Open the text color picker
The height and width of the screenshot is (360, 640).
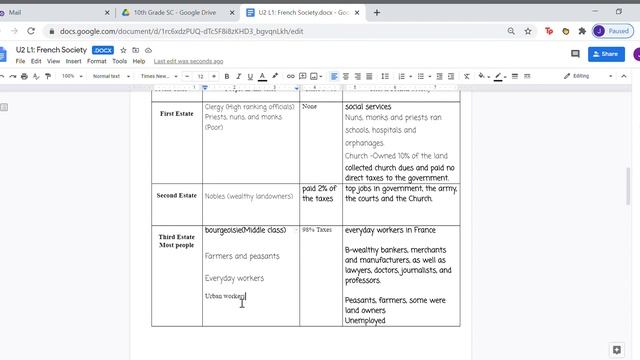(x=262, y=76)
